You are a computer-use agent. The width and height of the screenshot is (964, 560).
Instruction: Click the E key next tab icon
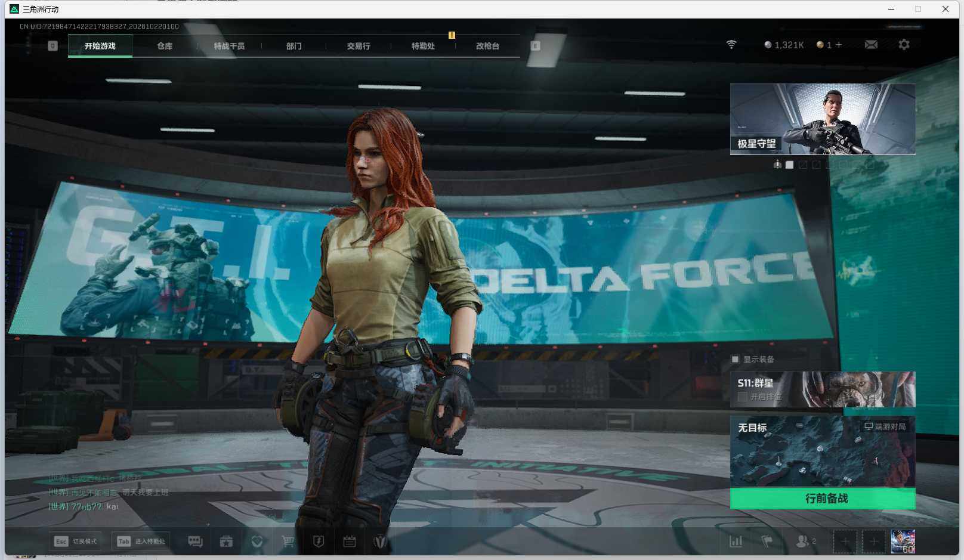pos(536,46)
